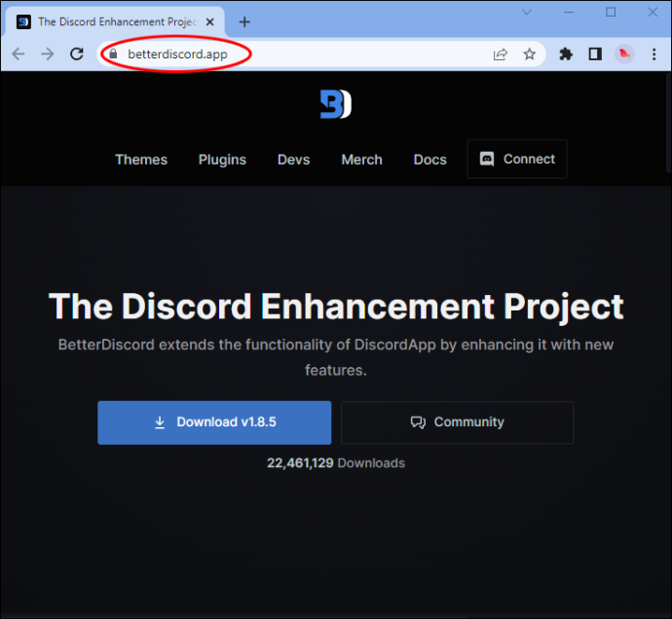Open the Docs page

(430, 160)
